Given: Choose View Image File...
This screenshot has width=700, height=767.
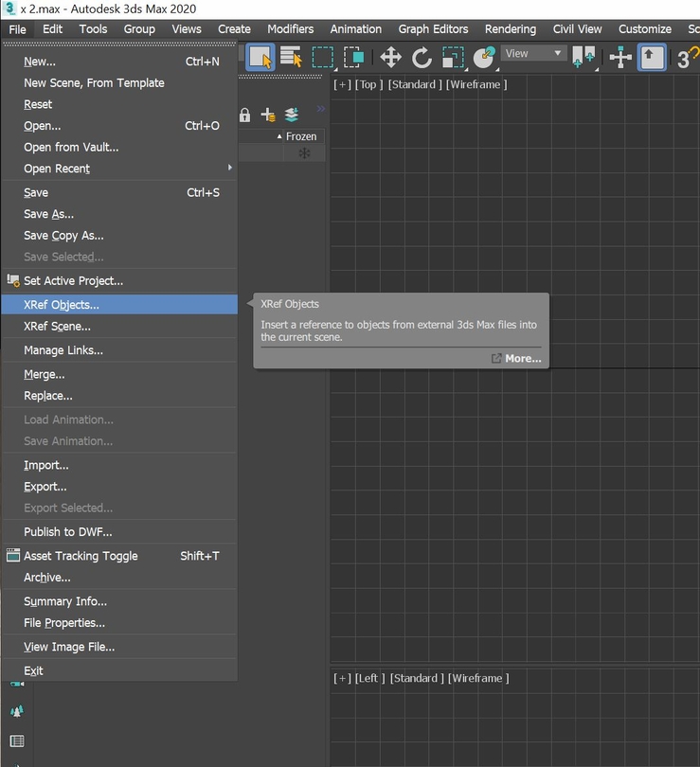Looking at the screenshot, I should click(x=120, y=647).
